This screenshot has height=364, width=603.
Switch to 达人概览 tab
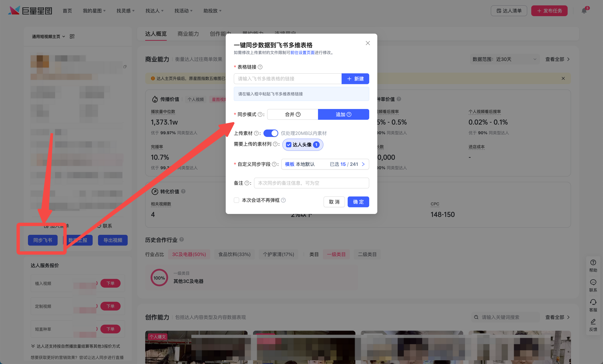point(156,34)
